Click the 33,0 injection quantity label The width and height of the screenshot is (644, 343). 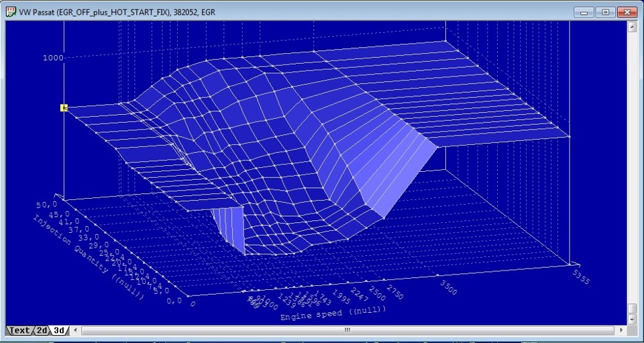(91, 237)
